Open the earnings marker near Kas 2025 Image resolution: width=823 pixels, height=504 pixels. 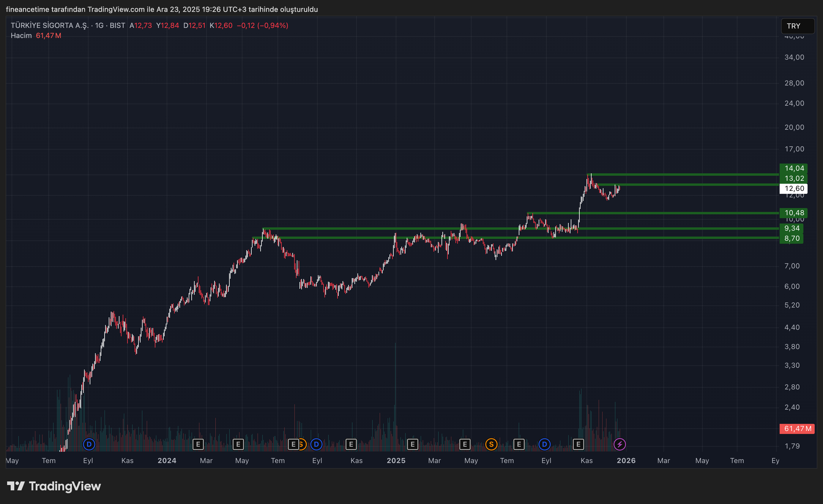578,444
